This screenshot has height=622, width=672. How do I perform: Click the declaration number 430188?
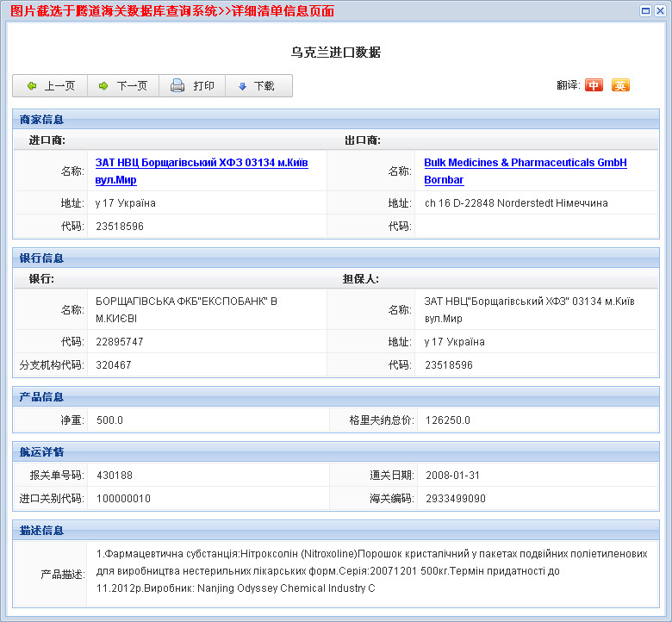click(x=115, y=476)
